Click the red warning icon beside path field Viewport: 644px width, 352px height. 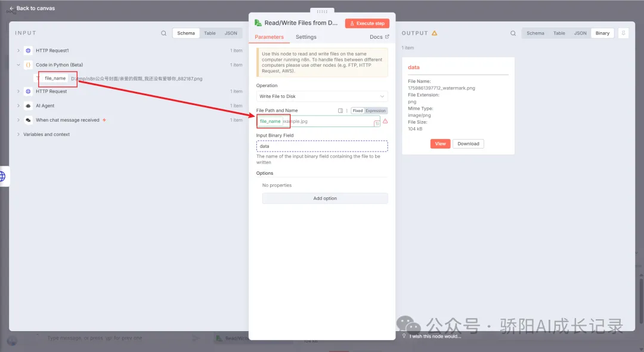pos(385,121)
